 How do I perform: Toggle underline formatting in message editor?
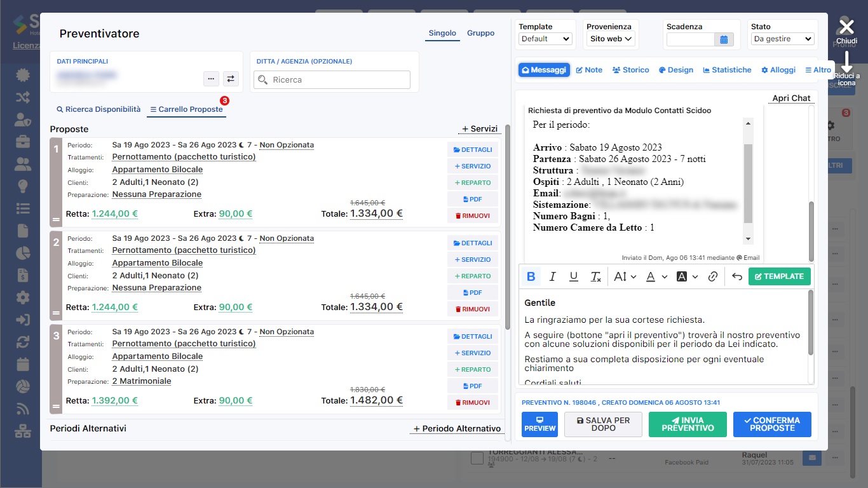tap(574, 276)
